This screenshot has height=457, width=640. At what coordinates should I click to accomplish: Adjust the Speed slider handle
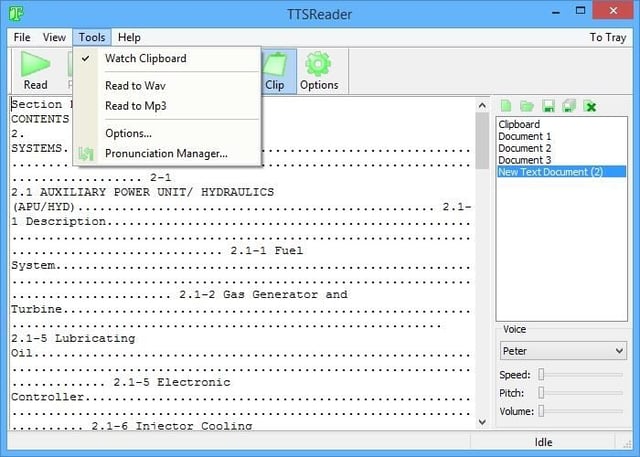pos(541,374)
